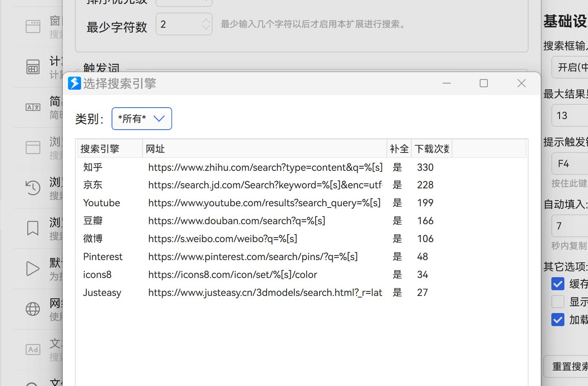
Task: Click the s.weibo.com URL cell
Action: tap(223, 239)
